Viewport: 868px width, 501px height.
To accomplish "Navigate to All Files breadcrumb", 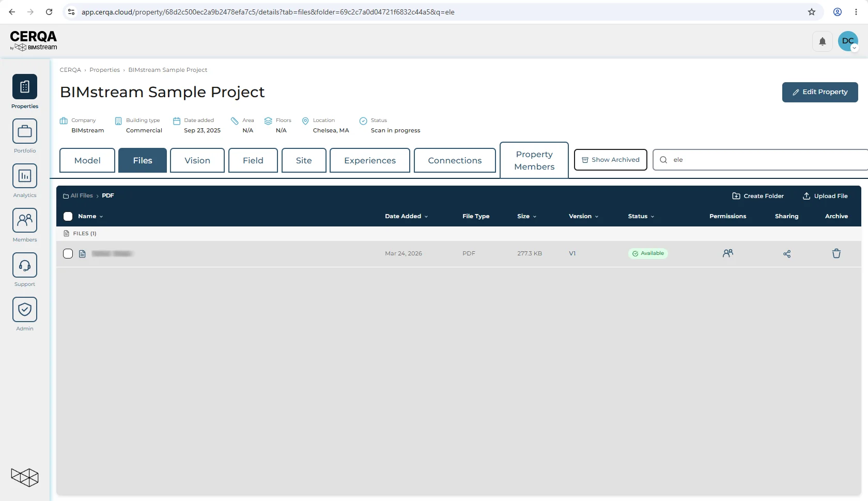I will point(78,195).
